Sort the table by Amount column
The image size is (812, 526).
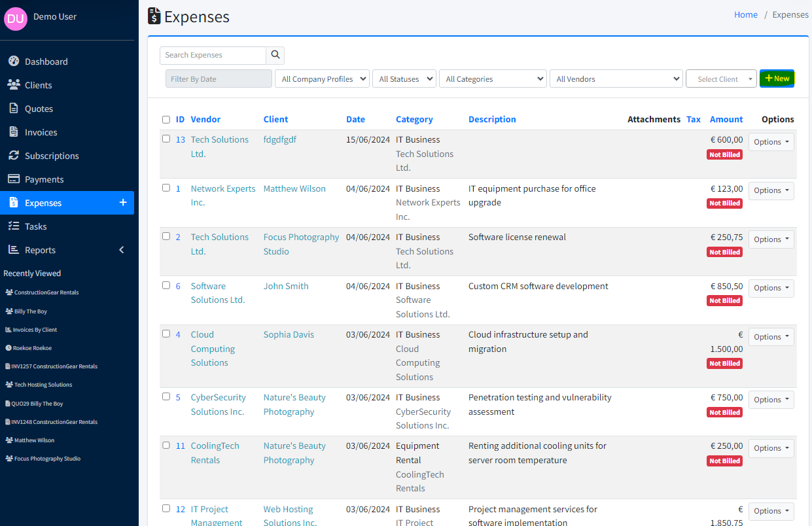point(726,119)
